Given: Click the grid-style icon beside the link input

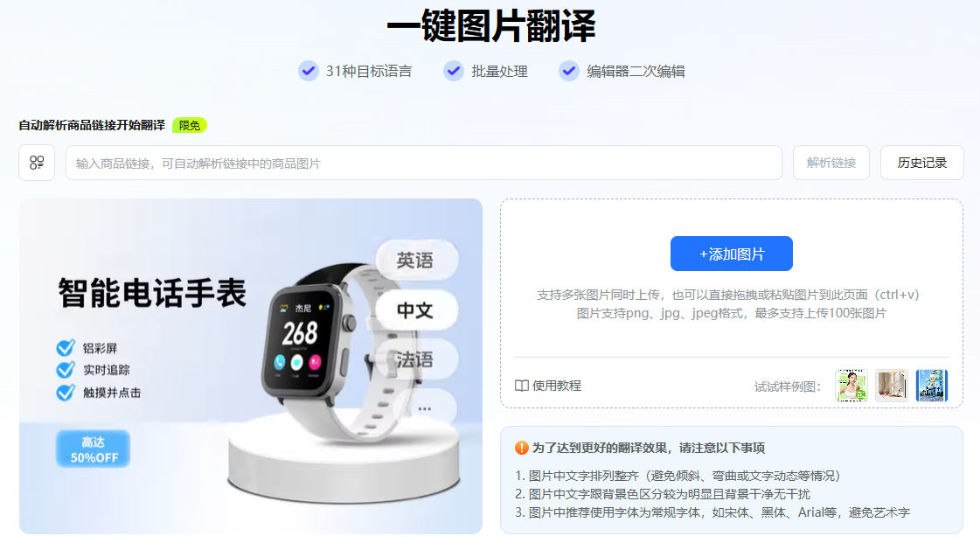Looking at the screenshot, I should point(37,164).
